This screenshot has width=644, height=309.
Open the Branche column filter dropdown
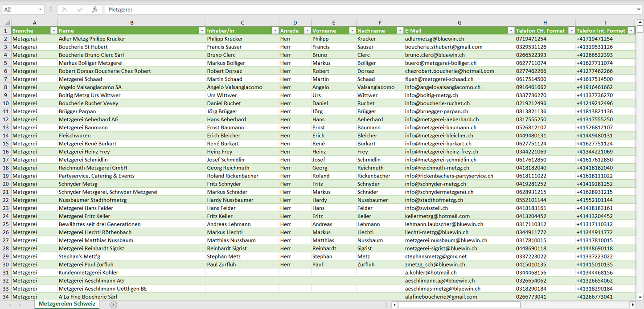pyautogui.click(x=53, y=31)
